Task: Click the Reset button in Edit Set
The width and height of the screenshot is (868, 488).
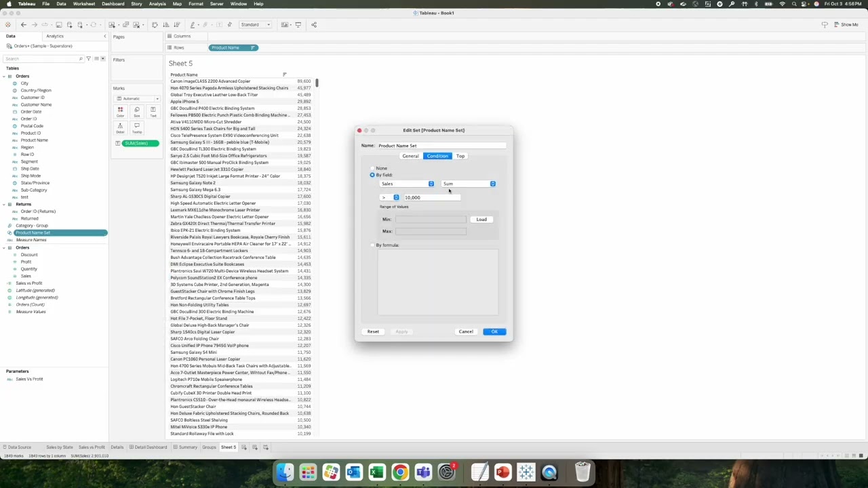Action: pos(373,331)
